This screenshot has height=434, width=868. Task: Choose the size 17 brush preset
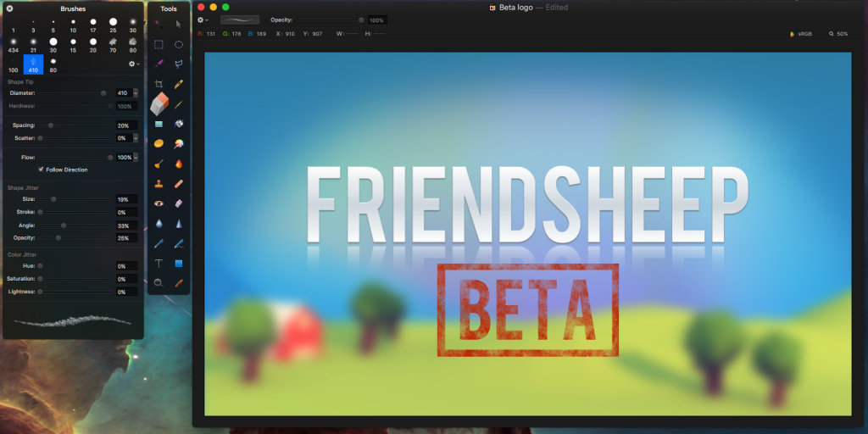93,25
